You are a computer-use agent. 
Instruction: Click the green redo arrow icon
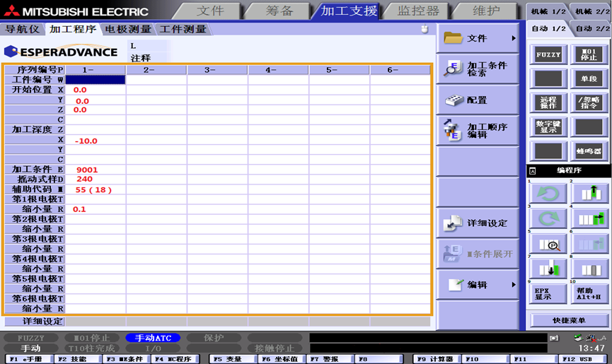coord(548,218)
